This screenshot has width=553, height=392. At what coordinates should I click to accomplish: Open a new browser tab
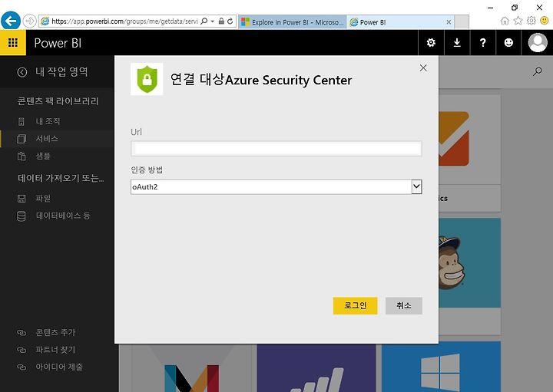click(x=462, y=22)
